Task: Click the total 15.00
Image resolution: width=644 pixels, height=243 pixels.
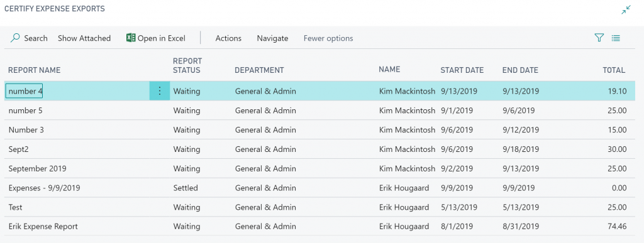Action: (618, 130)
